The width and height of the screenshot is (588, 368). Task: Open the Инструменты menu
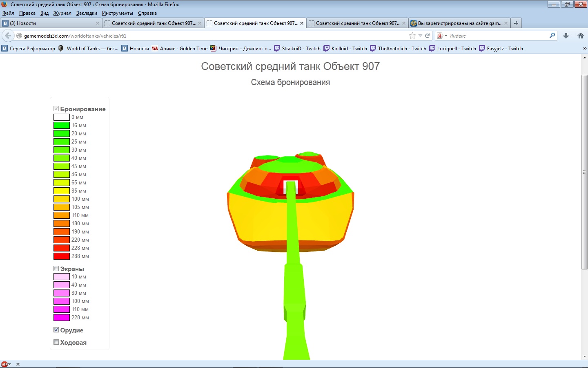click(118, 13)
